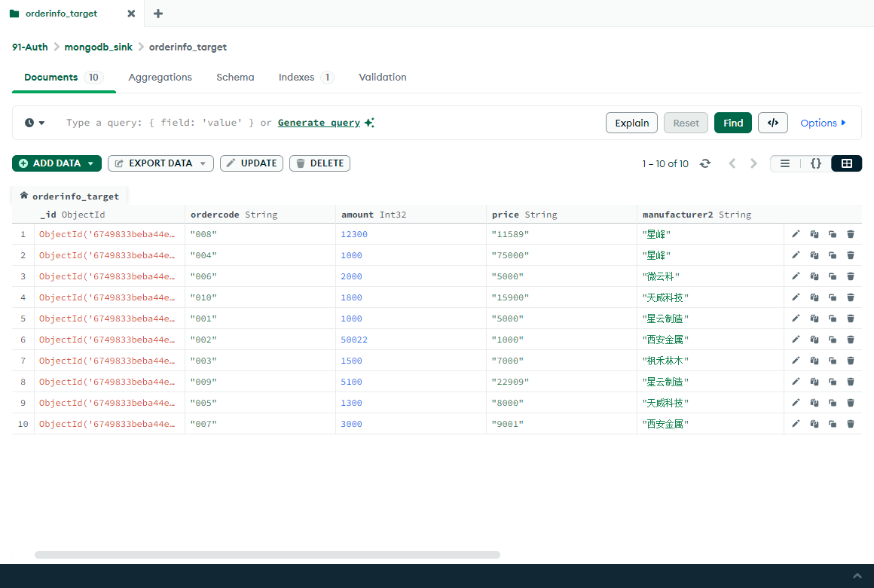Open the query history dropdown
This screenshot has width=874, height=588.
click(35, 123)
